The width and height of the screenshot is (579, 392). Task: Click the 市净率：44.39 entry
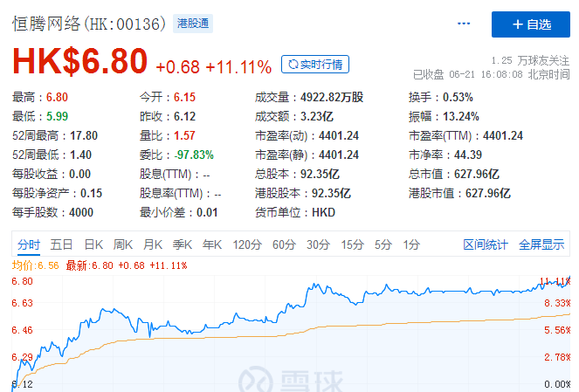(445, 155)
